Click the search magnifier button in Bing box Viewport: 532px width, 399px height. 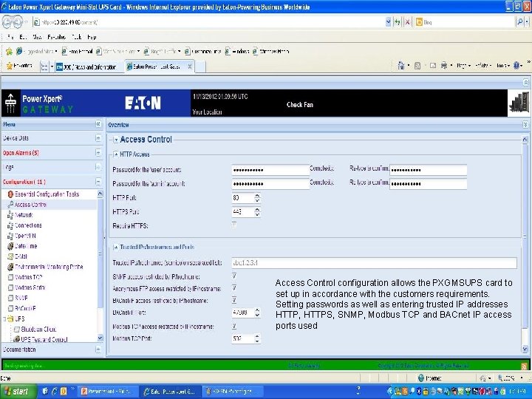tap(519, 22)
